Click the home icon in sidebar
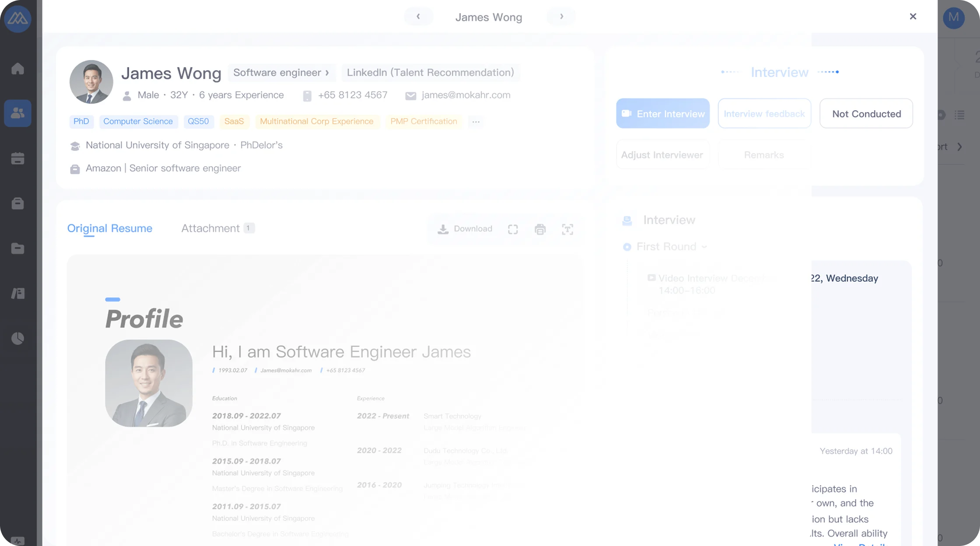Screen dimensions: 980x546 click(17, 69)
